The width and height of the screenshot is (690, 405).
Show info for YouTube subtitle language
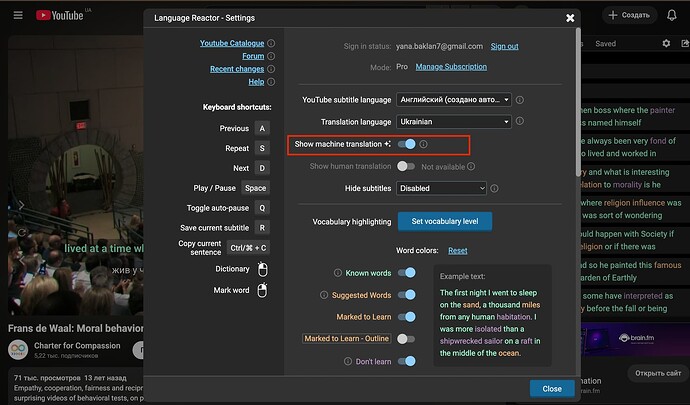coord(520,100)
